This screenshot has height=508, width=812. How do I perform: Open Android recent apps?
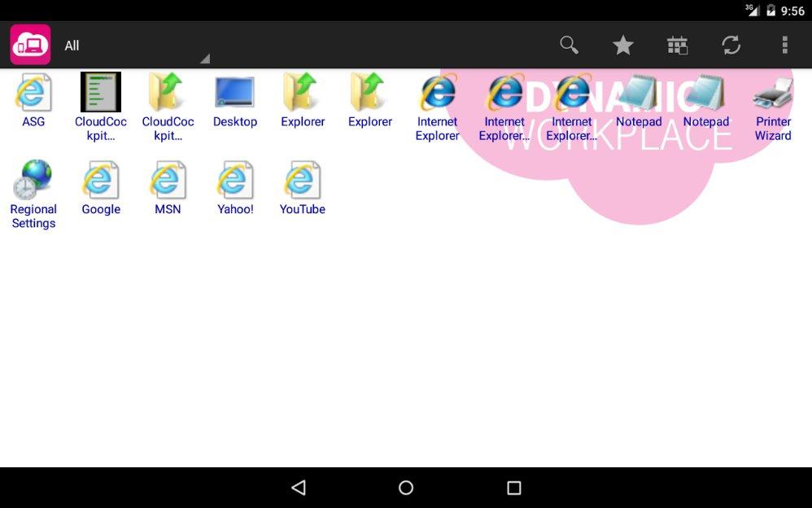click(513, 488)
